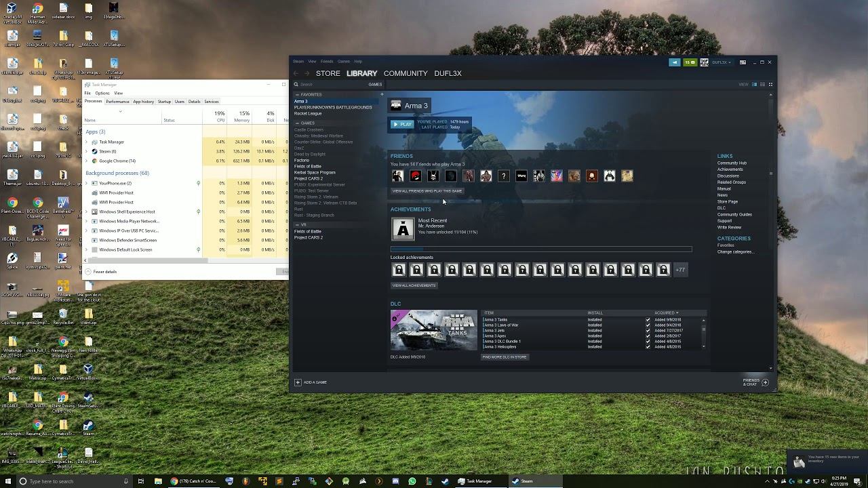Screen dimensions: 868x488
Task: Open Options menu in Task Manager
Action: click(x=102, y=93)
